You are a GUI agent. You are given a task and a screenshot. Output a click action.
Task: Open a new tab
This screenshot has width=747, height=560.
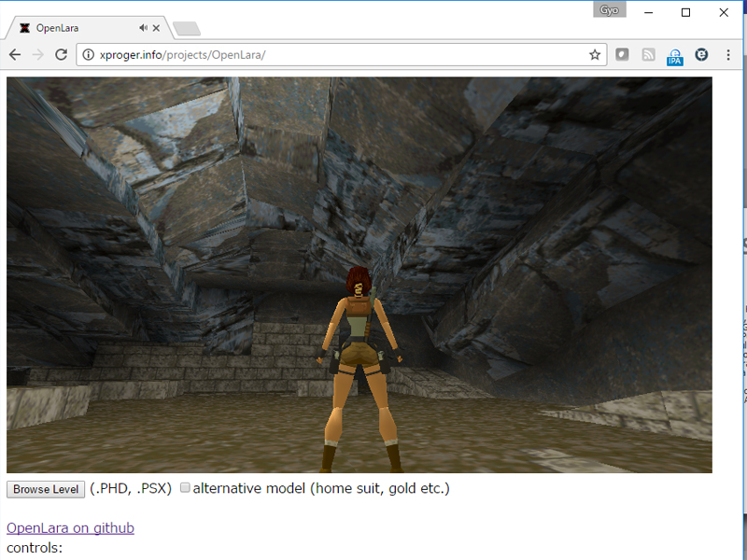click(186, 28)
